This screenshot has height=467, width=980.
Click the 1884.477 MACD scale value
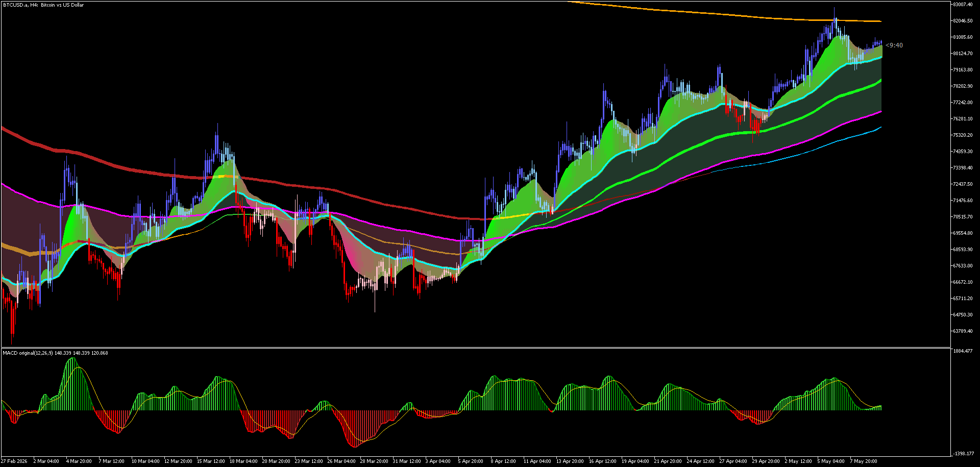pyautogui.click(x=963, y=351)
